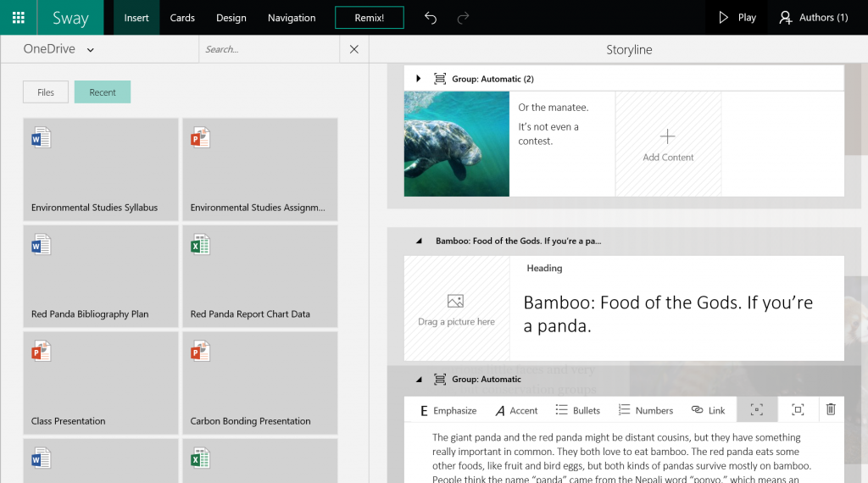Switch to the Cards tab
The image size is (868, 483).
182,18
